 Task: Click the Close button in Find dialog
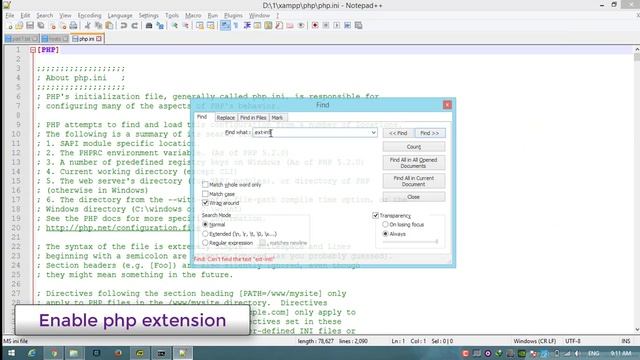[x=414, y=197]
